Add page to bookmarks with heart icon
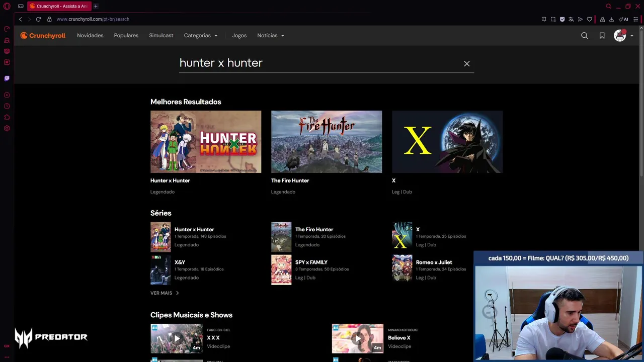This screenshot has height=362, width=644. click(x=589, y=19)
